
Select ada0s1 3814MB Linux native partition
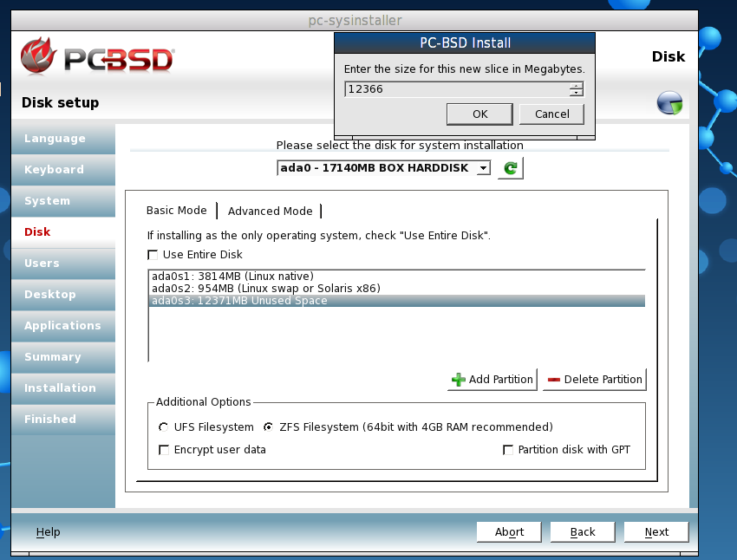pos(397,277)
